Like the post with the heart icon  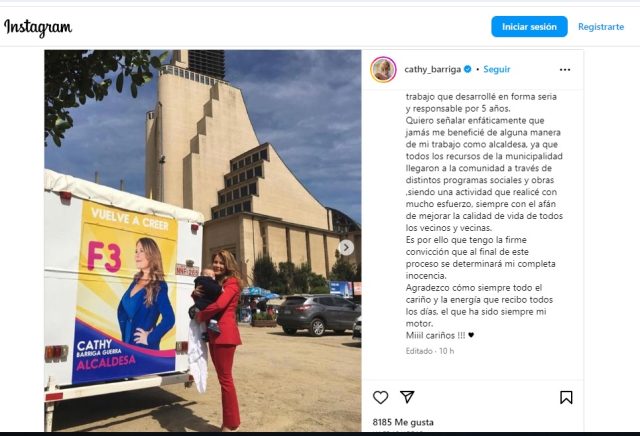pos(380,397)
